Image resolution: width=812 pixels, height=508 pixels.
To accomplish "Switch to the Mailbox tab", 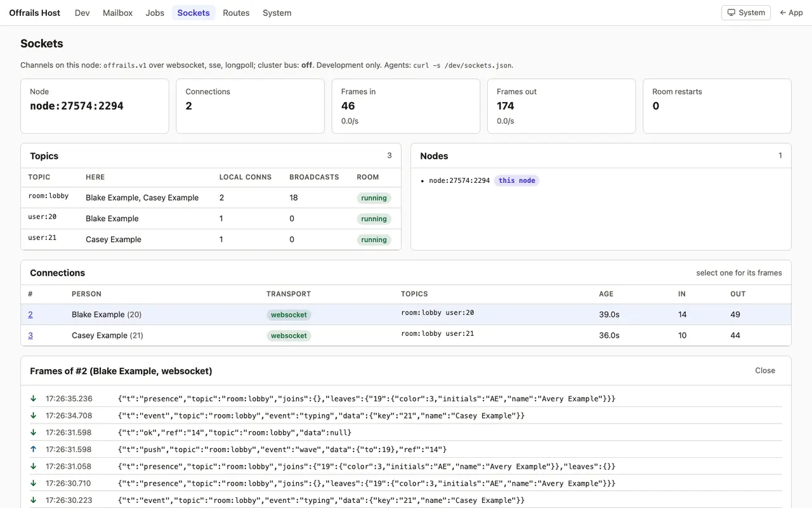I will click(x=118, y=13).
